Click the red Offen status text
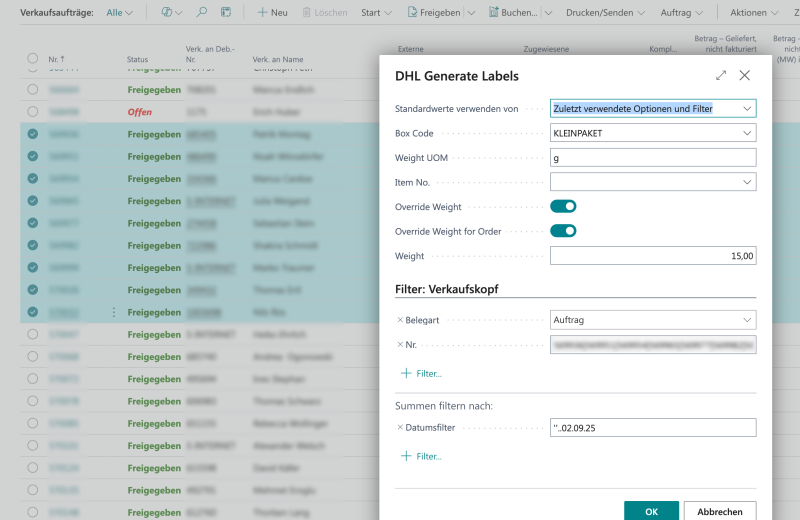Screen dimensions: 800x520 tap(140, 112)
